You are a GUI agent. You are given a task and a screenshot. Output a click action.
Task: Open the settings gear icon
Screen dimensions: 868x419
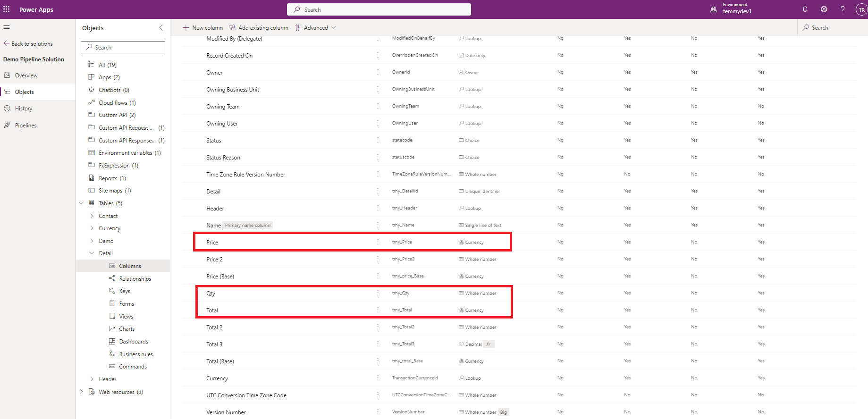824,9
